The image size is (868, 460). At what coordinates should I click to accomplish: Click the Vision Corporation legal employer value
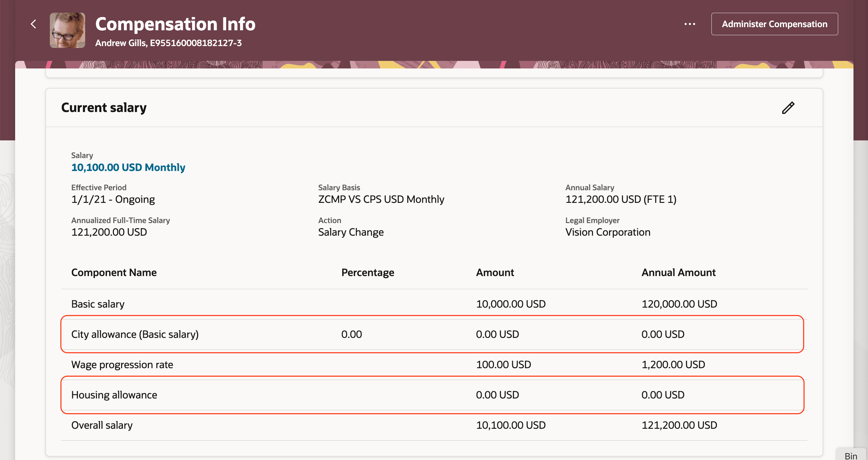[x=607, y=232]
